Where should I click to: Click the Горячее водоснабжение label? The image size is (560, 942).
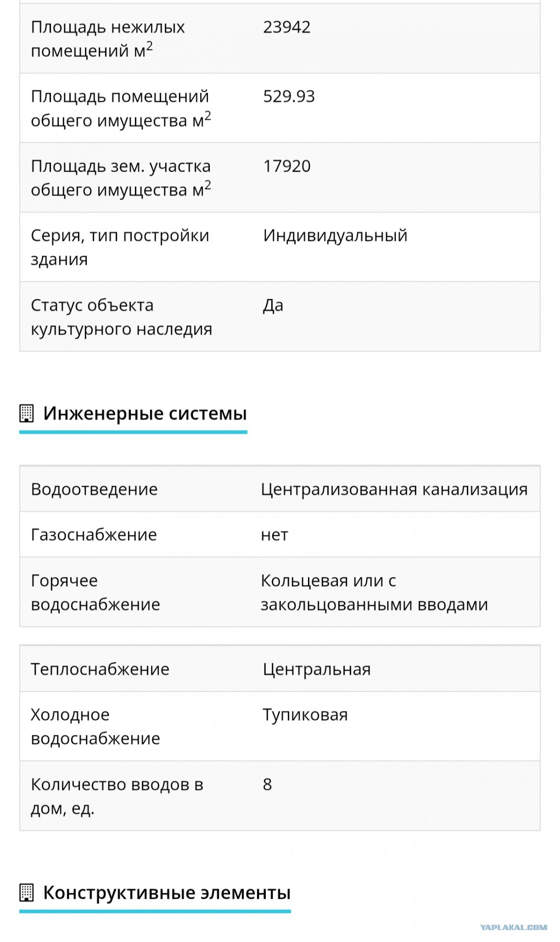[96, 592]
